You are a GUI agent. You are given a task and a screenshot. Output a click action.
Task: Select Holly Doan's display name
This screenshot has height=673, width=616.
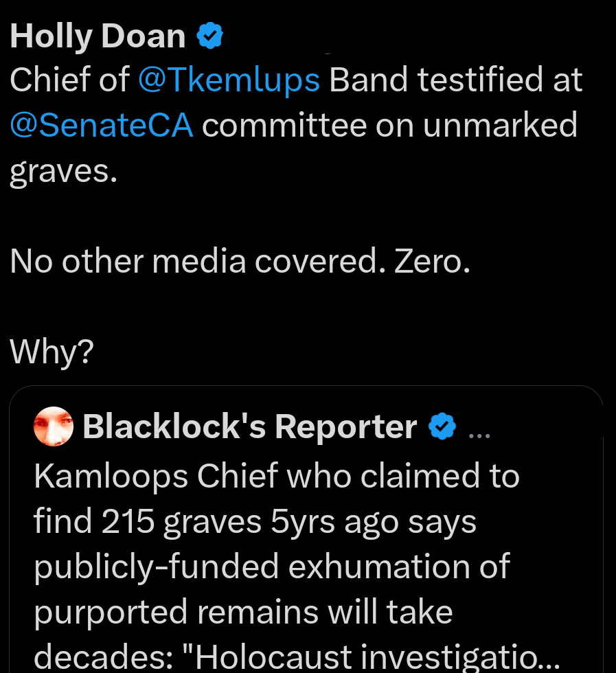[x=96, y=35]
